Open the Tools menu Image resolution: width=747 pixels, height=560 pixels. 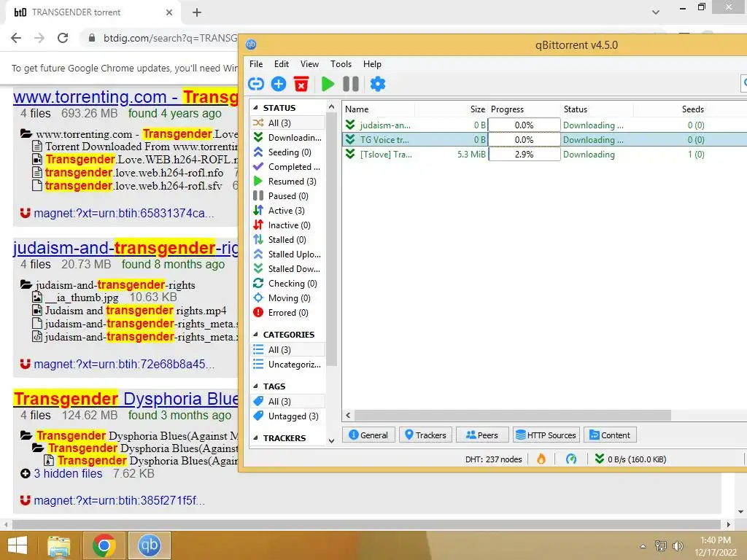click(341, 64)
